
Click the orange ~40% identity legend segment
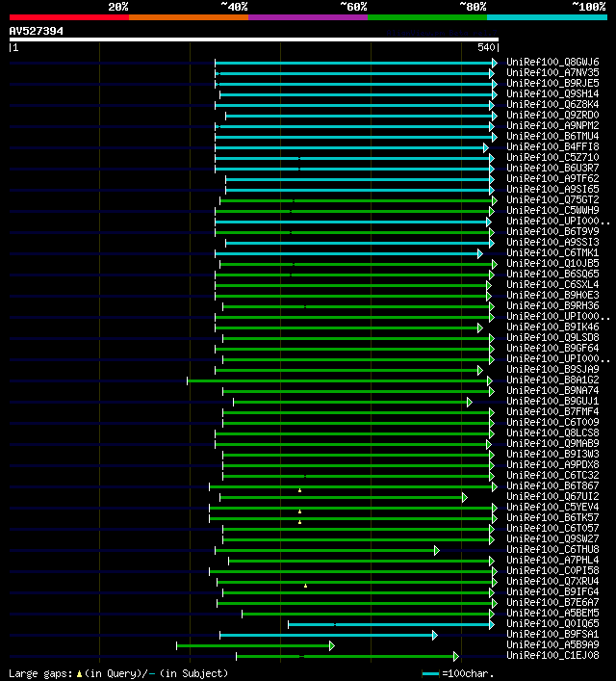(x=189, y=17)
